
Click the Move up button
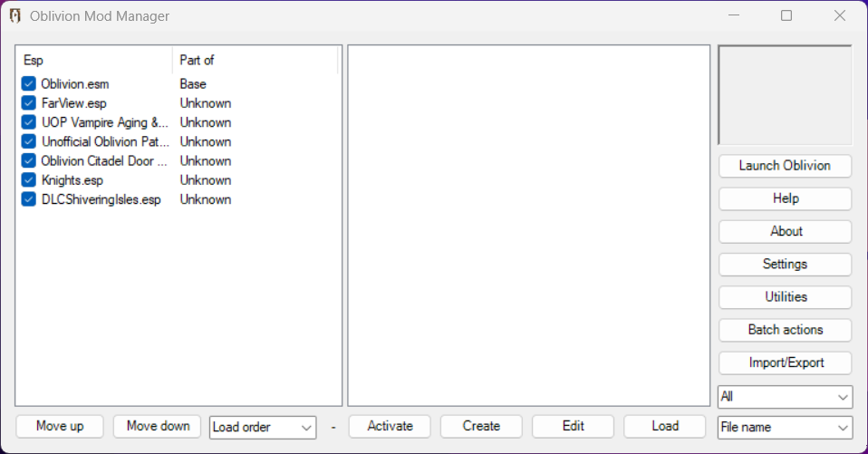[x=60, y=426]
